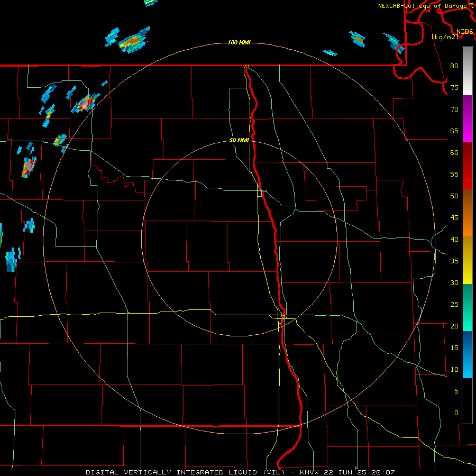Click the legend value '5'
The height and width of the screenshot is (476, 476).
pyautogui.click(x=456, y=391)
